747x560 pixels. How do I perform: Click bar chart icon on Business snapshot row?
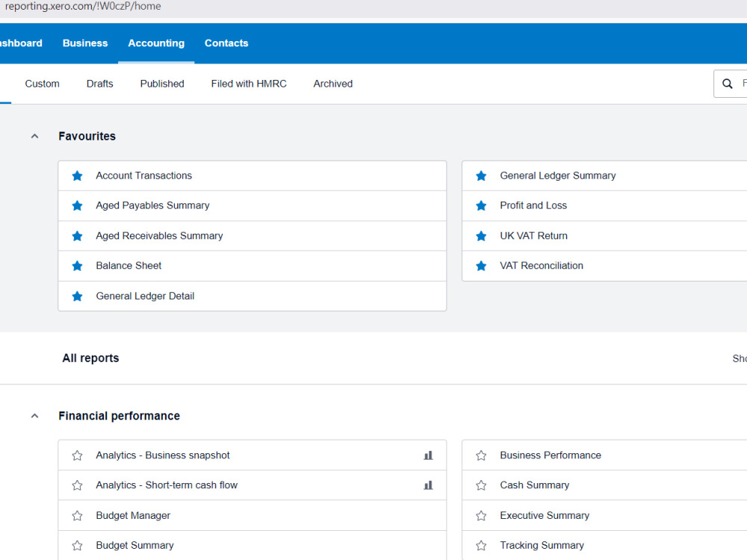(428, 455)
